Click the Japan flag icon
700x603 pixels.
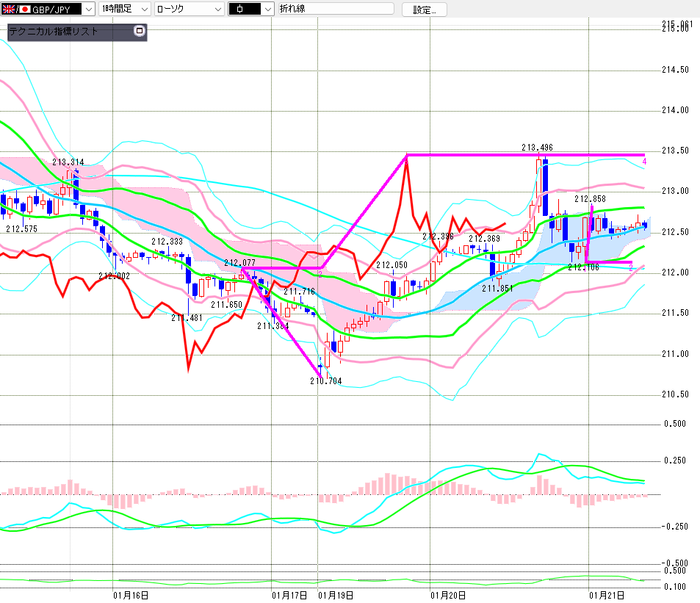point(24,10)
